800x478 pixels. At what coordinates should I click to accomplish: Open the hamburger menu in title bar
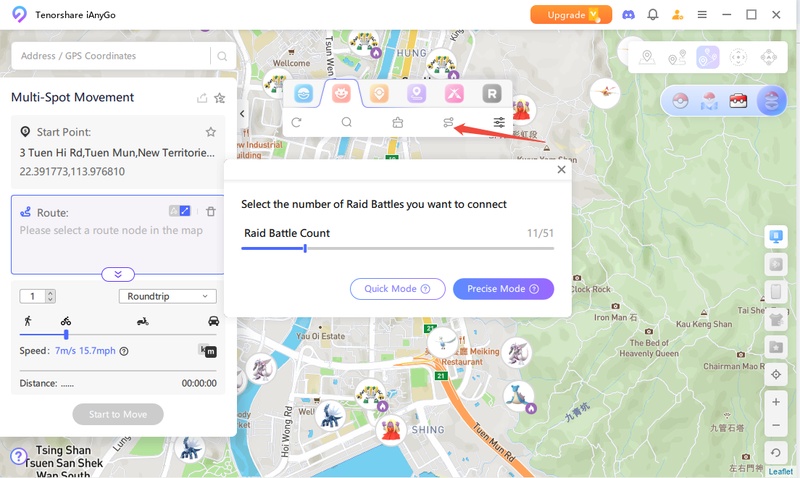tap(702, 15)
